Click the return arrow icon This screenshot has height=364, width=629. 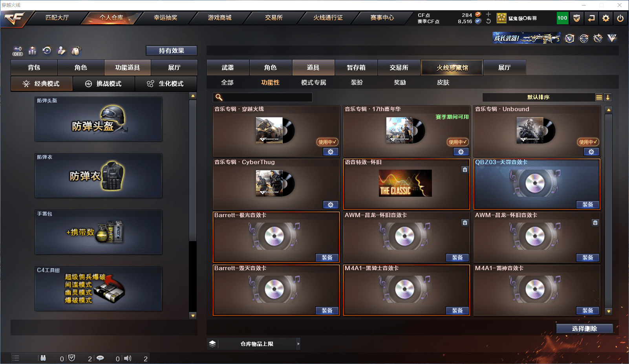click(591, 18)
